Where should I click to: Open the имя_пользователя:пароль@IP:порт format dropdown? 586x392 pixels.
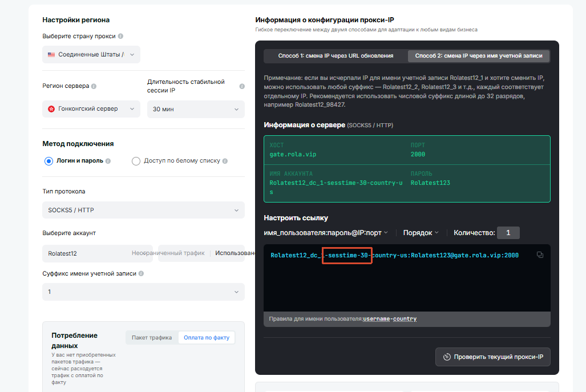326,233
